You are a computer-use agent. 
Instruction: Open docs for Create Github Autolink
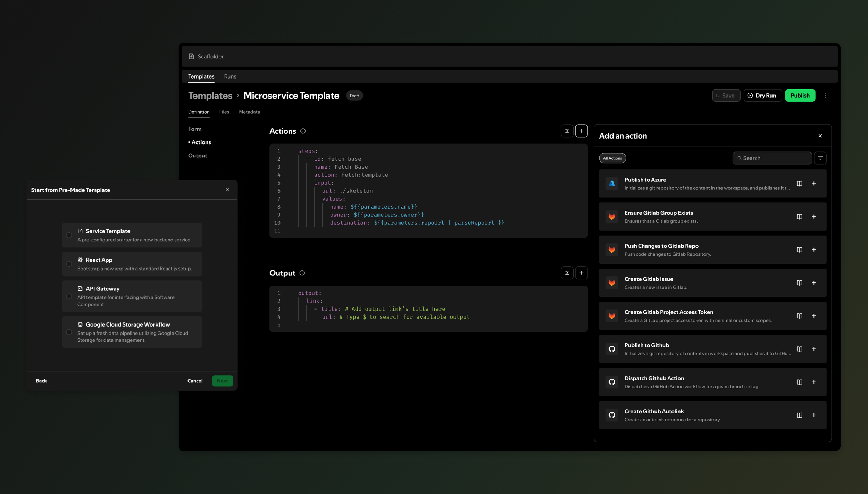(799, 415)
